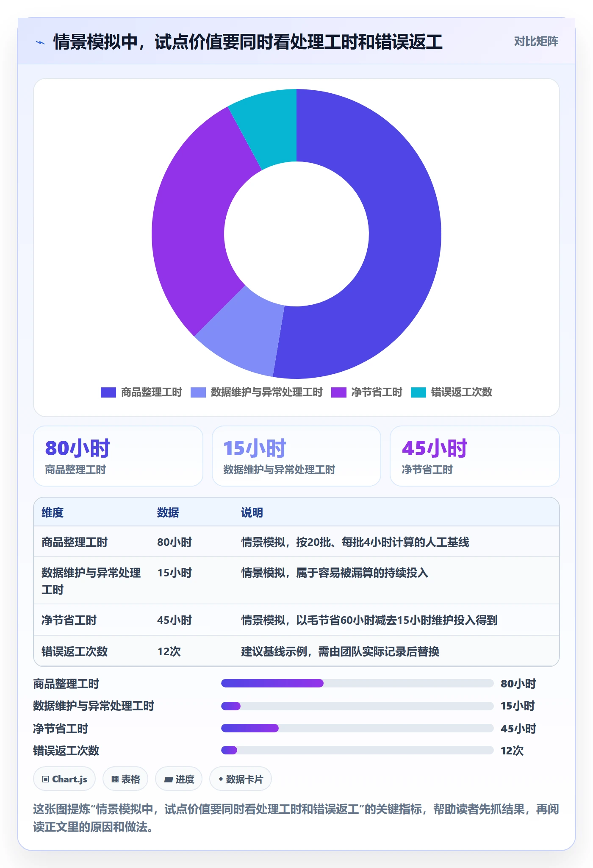593x868 pixels.
Task: Click description 按20批、每批4小时计算的人工基线
Action: click(x=382, y=542)
